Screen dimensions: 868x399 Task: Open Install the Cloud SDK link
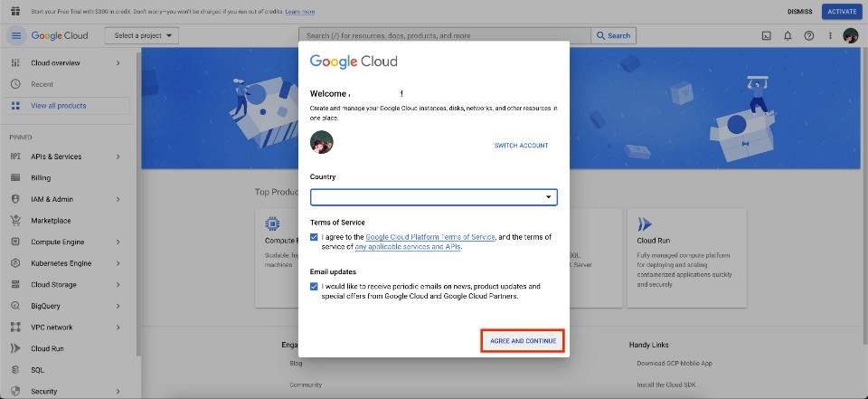(x=666, y=385)
